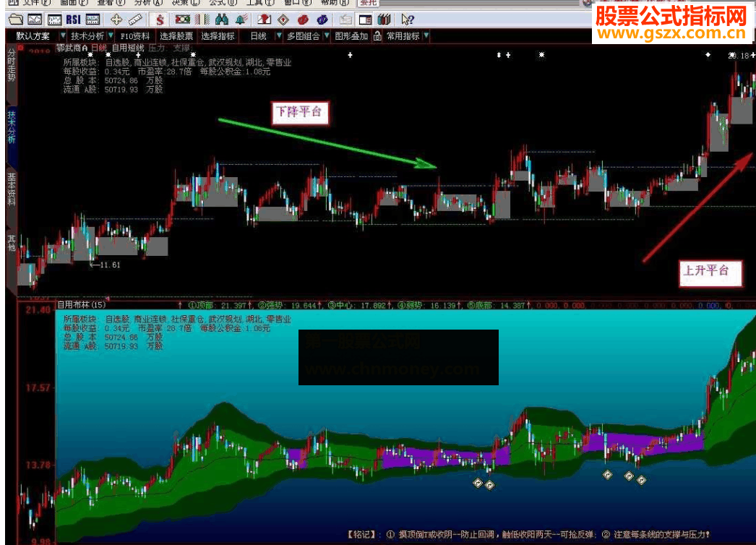The height and width of the screenshot is (545, 756).
Task: Click the 技术分析 button
Action: (x=87, y=36)
